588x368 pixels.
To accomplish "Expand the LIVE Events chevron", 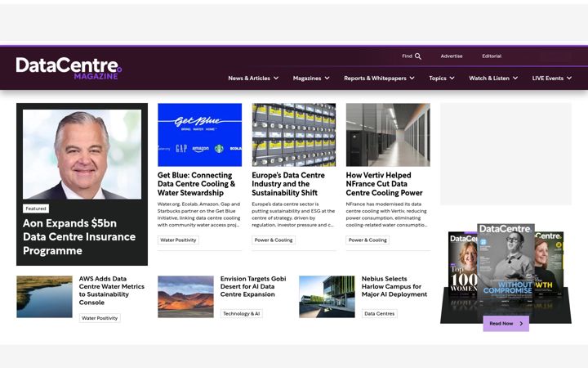I will pos(569,79).
